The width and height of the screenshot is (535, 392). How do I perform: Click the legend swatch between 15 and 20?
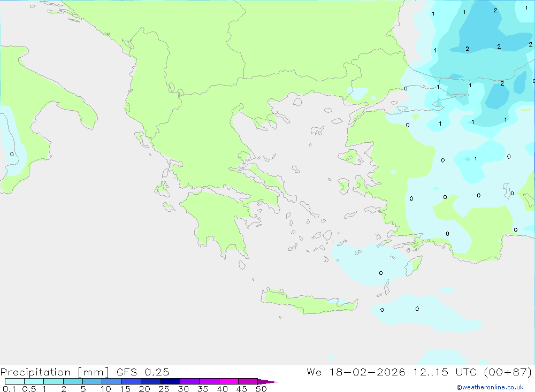(132, 381)
